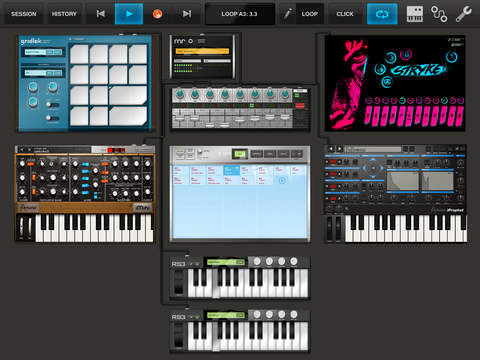The width and height of the screenshot is (480, 360).
Task: Tap the pink-ringed Stryke circle pad
Action: [x=406, y=55]
